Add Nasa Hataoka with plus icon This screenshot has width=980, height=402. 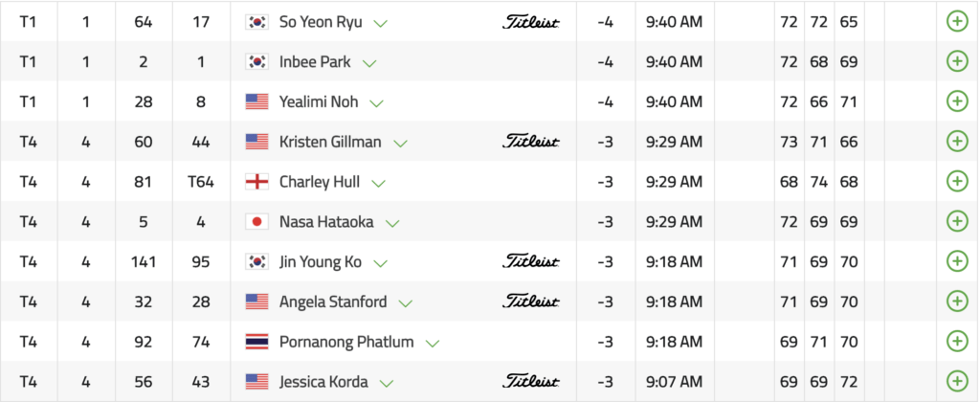coord(956,222)
